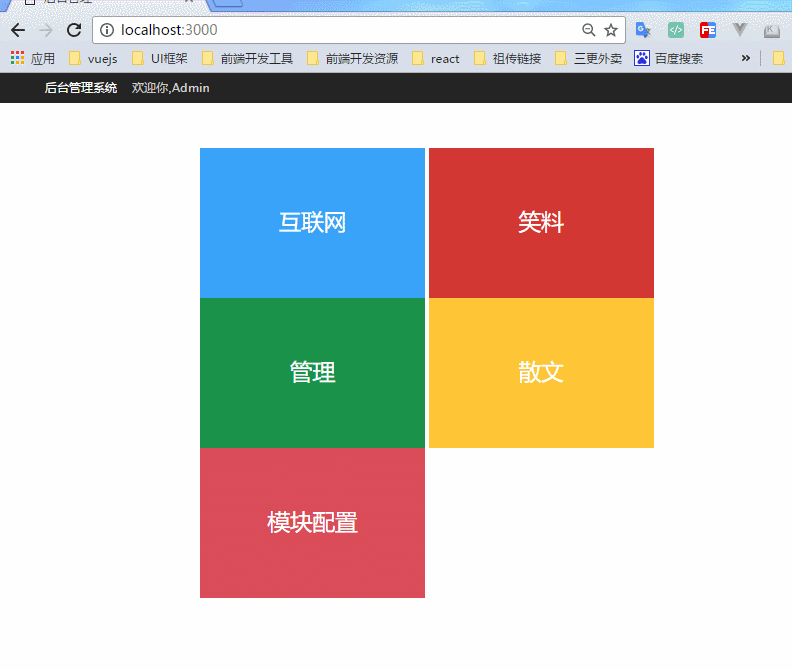792x670 pixels.
Task: Open the yellow 散文 tile
Action: tap(541, 373)
